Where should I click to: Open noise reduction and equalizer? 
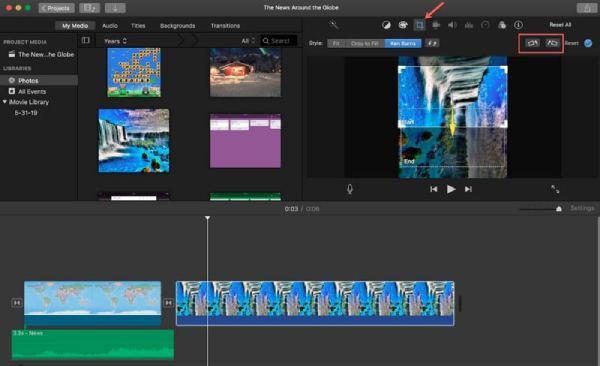(x=469, y=25)
